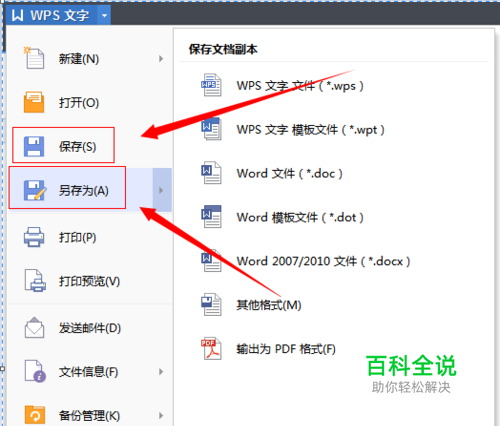The height and width of the screenshot is (426, 500).
Task: Expand the 另存为(A) submenu arrow
Action: pyautogui.click(x=162, y=190)
